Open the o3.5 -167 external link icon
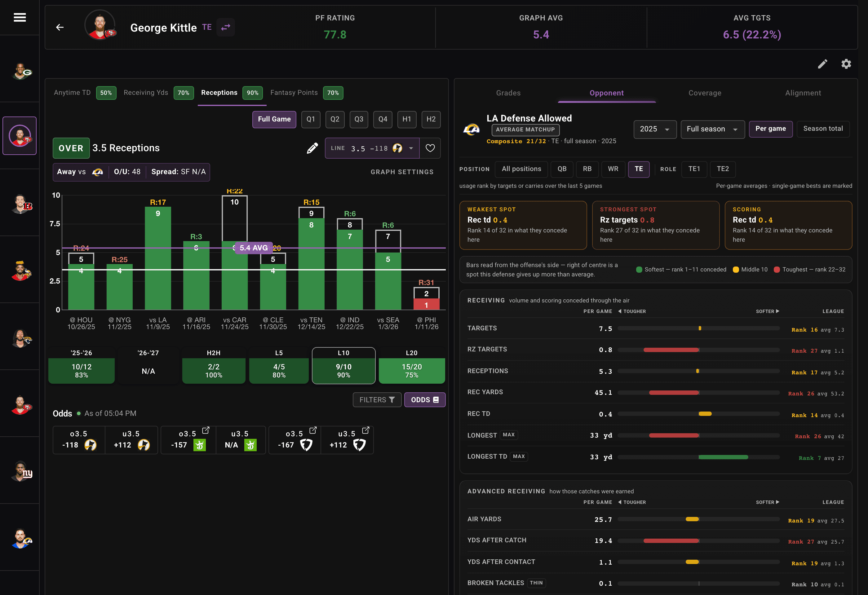The height and width of the screenshot is (595, 868). point(312,430)
